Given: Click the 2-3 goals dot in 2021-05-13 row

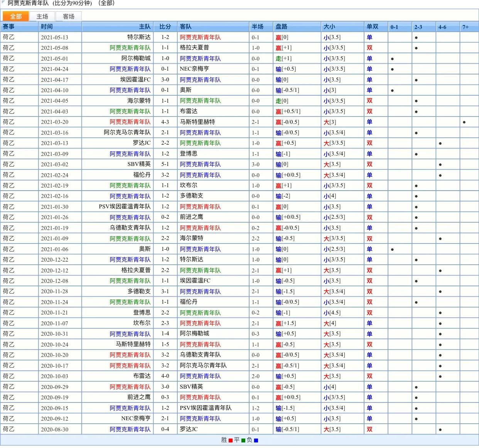Looking at the screenshot, I should click(416, 38).
